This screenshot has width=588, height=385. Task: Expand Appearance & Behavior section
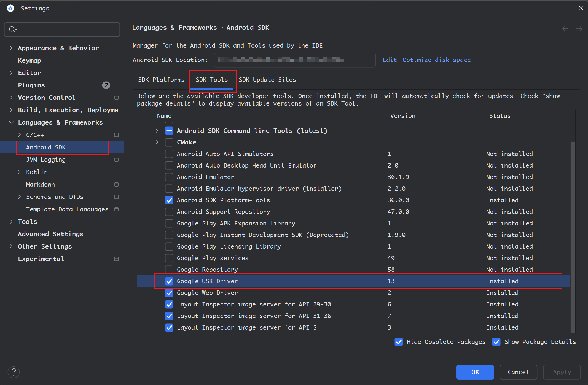tap(11, 48)
